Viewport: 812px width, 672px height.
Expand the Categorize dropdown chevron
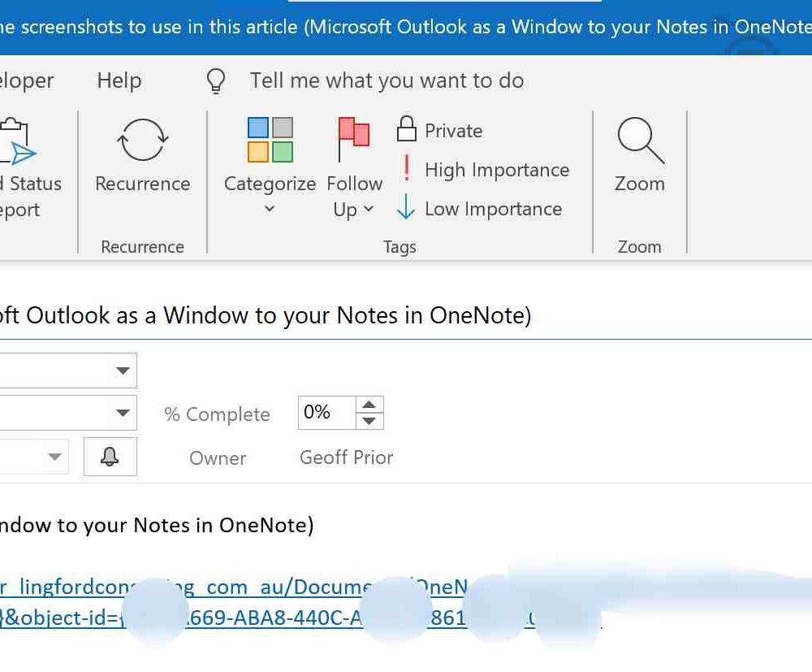tap(270, 209)
